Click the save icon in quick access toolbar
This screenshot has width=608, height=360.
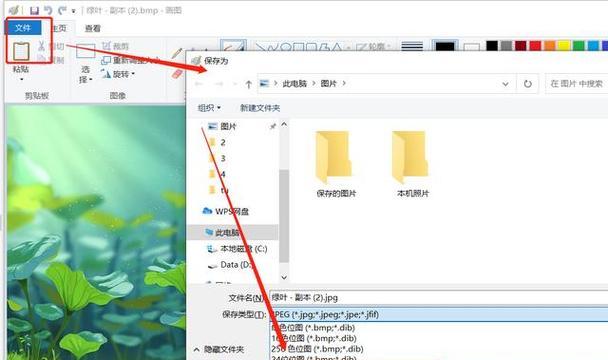[x=35, y=10]
